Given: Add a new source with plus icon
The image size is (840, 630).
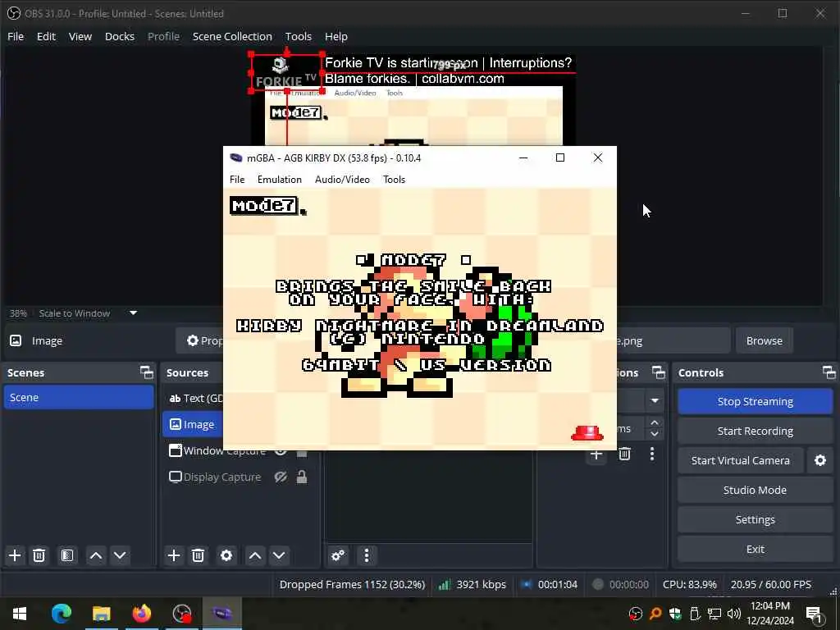Looking at the screenshot, I should (174, 555).
